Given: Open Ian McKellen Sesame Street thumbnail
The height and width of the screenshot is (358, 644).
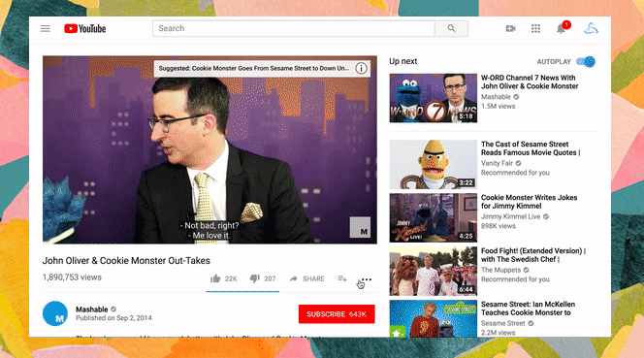Looking at the screenshot, I should (x=434, y=318).
